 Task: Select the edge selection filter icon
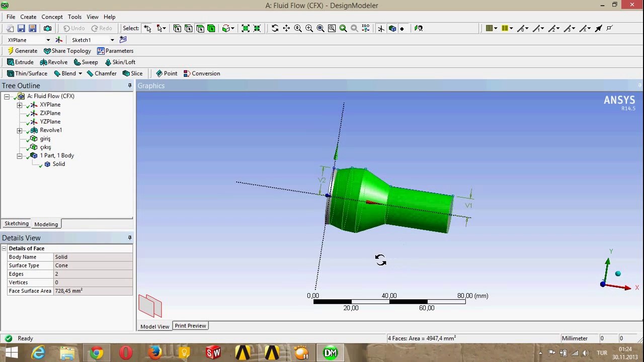coord(189,28)
